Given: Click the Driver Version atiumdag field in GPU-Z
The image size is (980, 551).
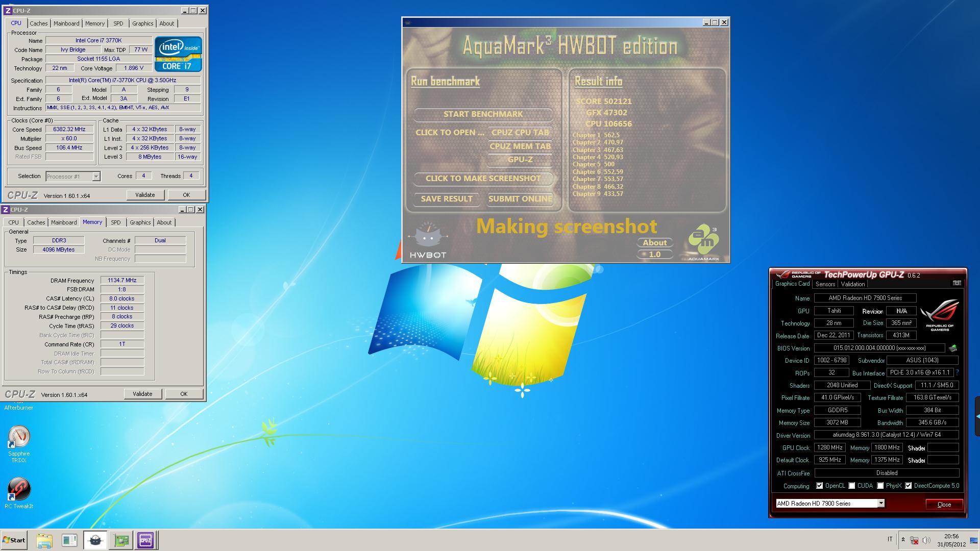Looking at the screenshot, I should click(886, 435).
